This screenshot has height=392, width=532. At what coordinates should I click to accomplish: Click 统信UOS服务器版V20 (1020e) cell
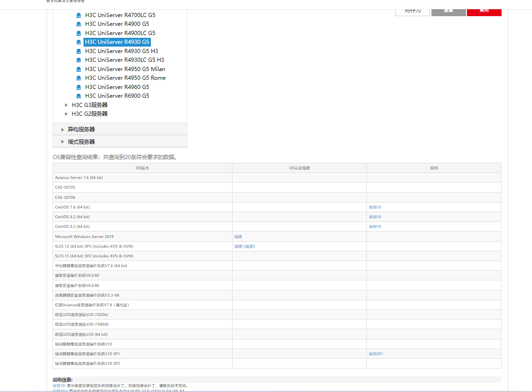click(x=143, y=315)
